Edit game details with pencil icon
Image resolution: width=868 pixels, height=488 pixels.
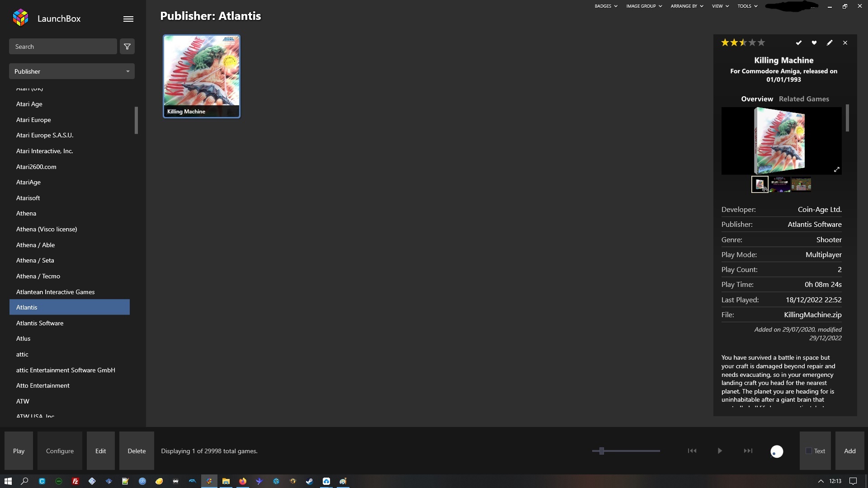(830, 43)
